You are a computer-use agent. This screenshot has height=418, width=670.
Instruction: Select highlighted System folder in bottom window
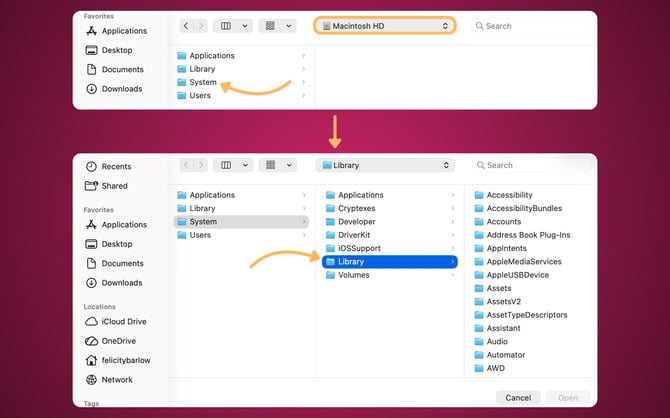[x=241, y=221]
